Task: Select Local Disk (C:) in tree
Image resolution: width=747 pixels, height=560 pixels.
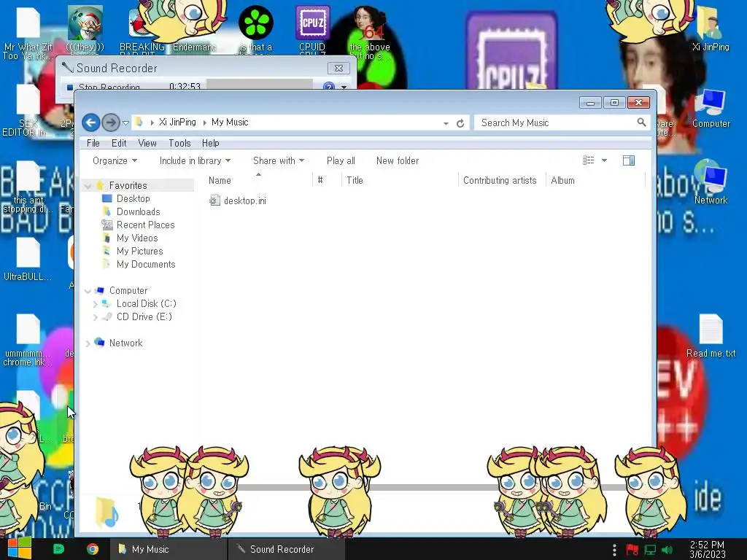Action: [x=146, y=304]
